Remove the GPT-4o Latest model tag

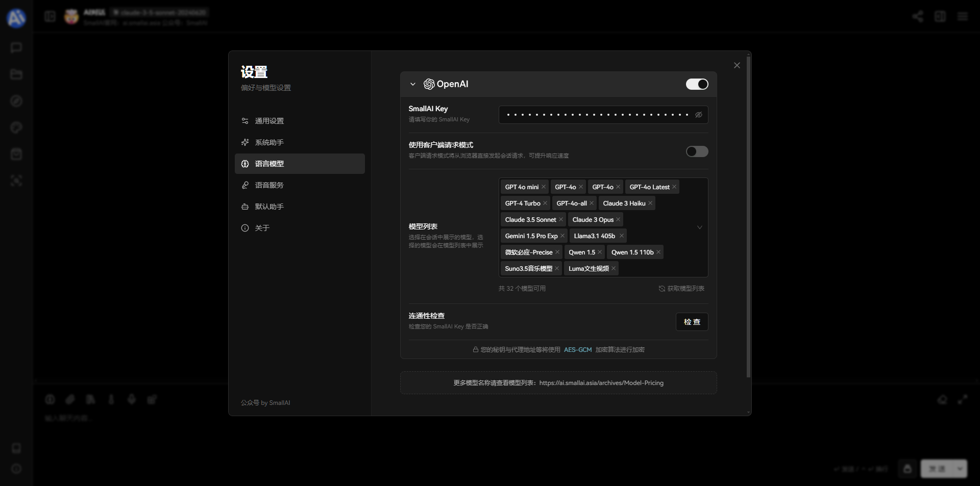[674, 187]
